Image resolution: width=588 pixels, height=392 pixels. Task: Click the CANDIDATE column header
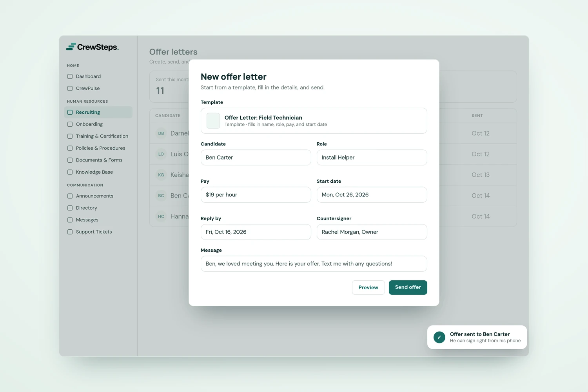(168, 116)
